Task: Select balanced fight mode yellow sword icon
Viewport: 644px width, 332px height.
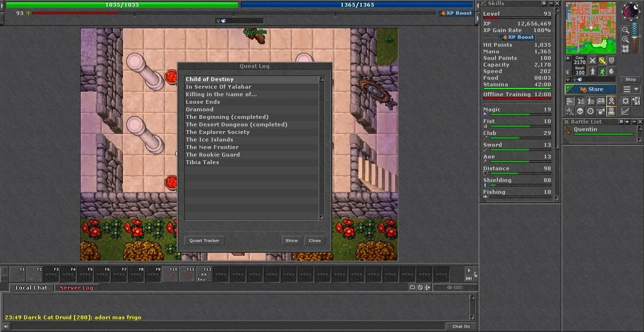Action: click(603, 60)
